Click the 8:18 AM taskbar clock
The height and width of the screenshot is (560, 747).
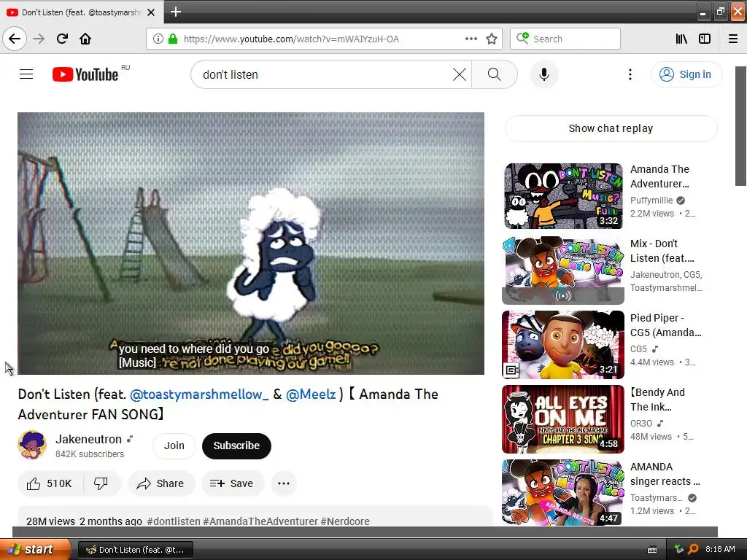(720, 550)
